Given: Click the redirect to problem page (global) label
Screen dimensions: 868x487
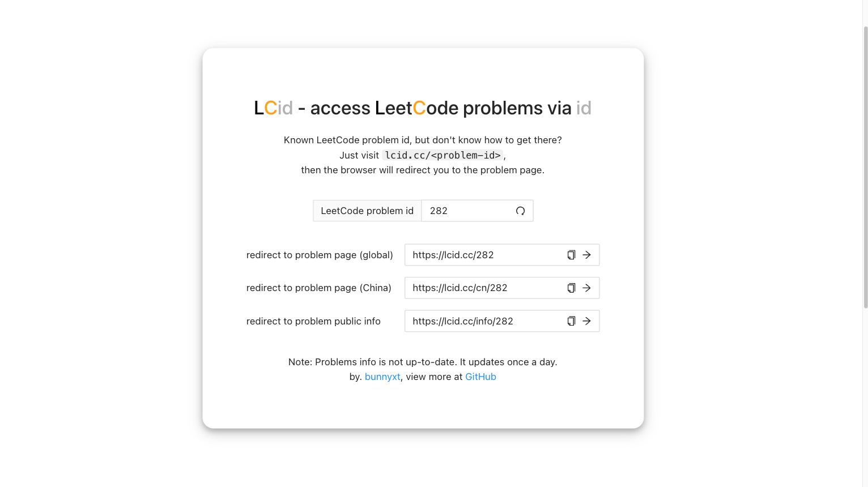Looking at the screenshot, I should click(x=320, y=255).
